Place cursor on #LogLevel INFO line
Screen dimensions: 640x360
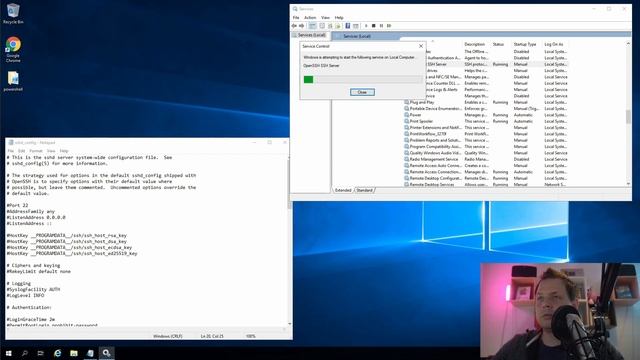pos(25,295)
